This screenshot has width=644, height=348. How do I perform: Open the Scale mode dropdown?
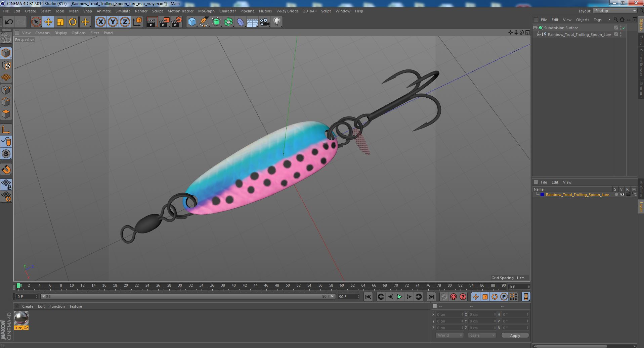482,335
